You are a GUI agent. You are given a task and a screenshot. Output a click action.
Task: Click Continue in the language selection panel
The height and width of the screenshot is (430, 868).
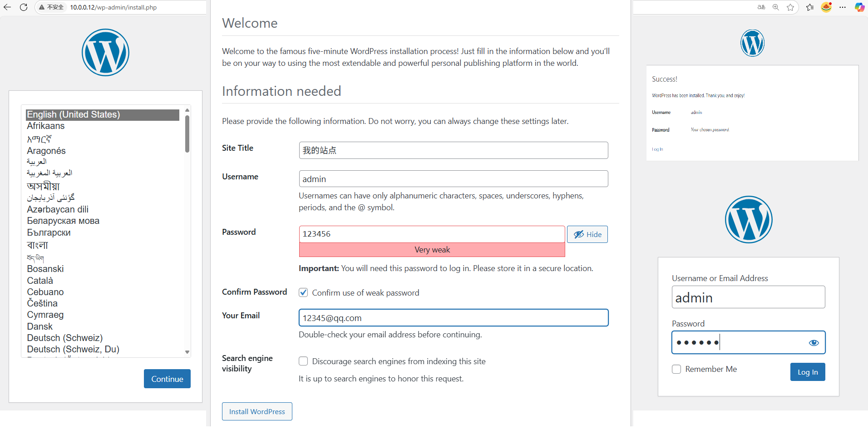click(x=167, y=379)
